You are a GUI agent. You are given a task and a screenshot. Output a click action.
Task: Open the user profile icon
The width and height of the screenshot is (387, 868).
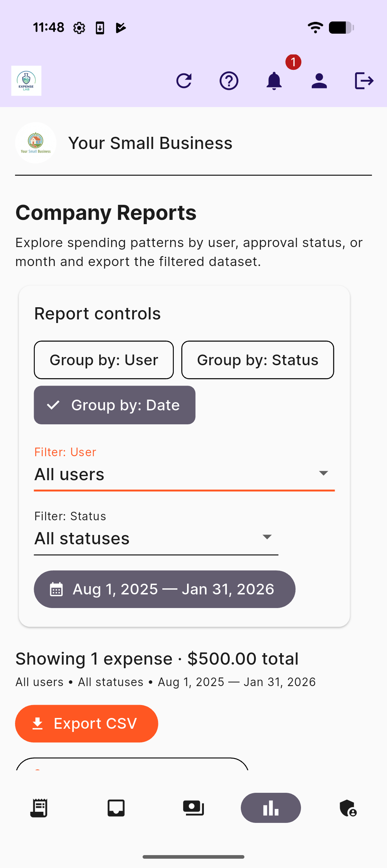[319, 81]
